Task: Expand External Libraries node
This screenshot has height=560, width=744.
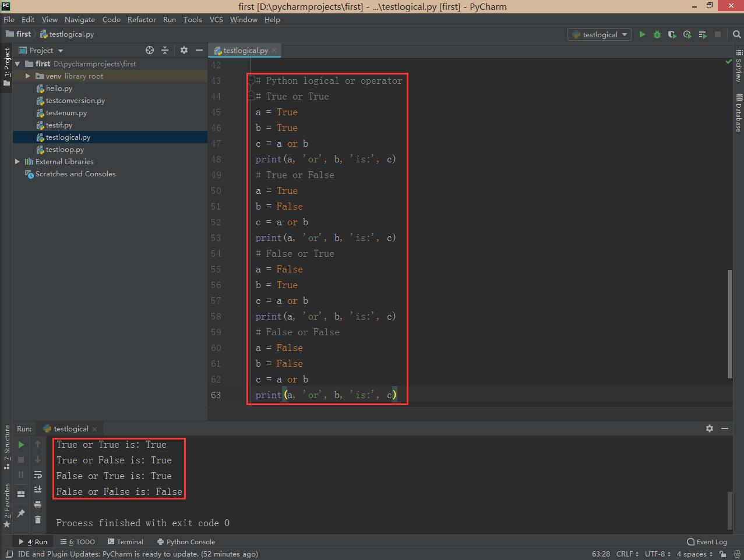Action: (17, 162)
